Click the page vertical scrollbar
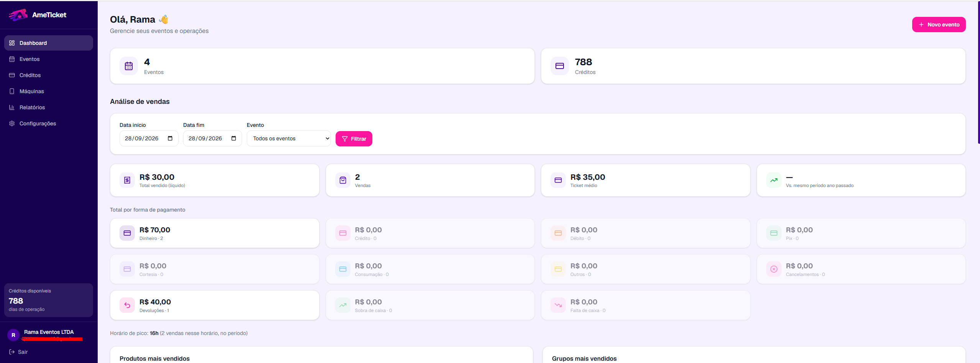980x363 pixels. click(x=978, y=73)
